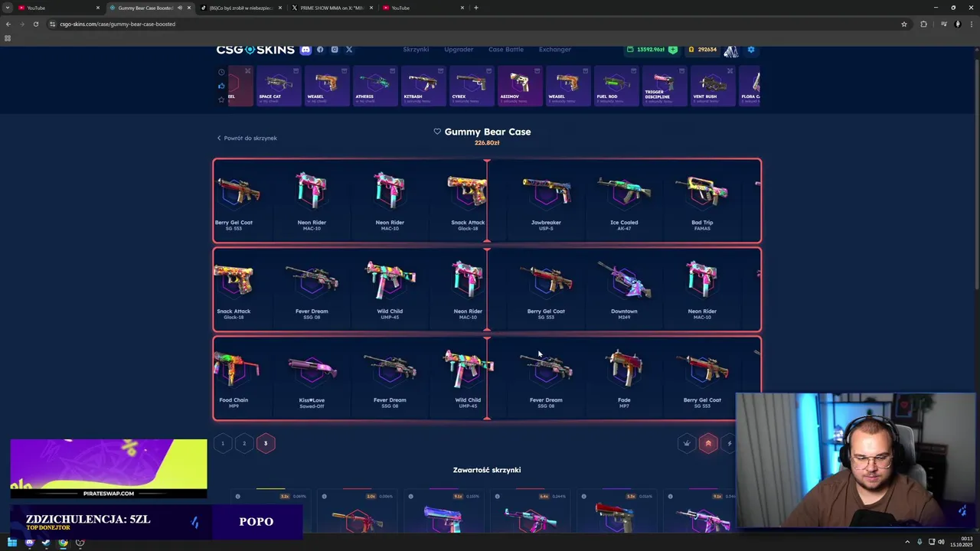Click the Zawartość skrzynki heading
Screen dimensions: 980x551
(x=487, y=470)
